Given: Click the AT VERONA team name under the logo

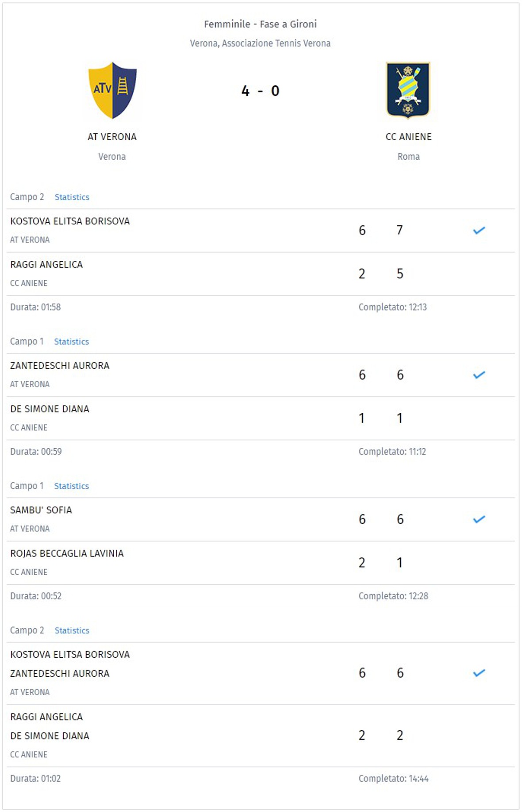Looking at the screenshot, I should pos(112,137).
